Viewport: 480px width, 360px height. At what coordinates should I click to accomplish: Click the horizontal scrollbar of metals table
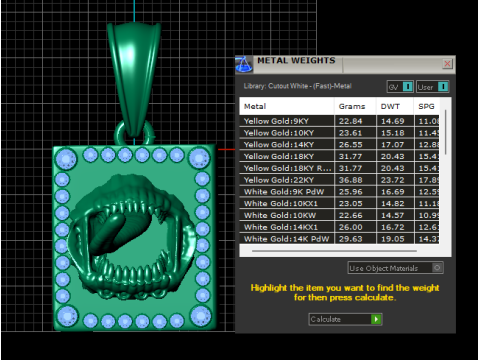[334, 251]
